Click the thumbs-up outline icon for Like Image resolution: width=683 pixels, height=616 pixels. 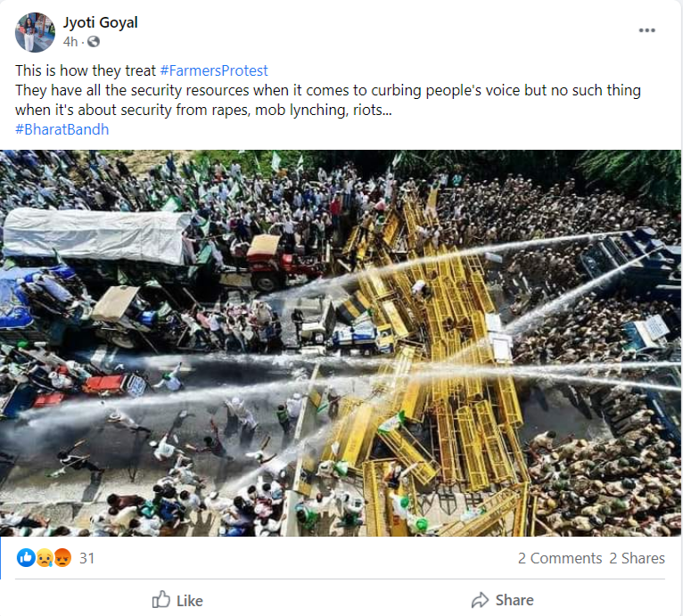pyautogui.click(x=161, y=600)
